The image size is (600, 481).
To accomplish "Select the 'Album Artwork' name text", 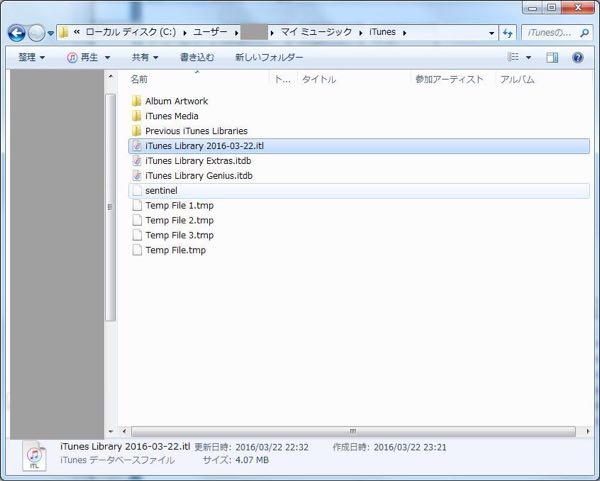I will tap(176, 101).
